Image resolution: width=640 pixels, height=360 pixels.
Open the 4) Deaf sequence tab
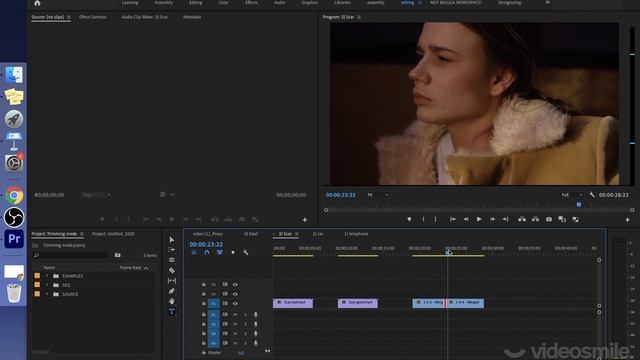[x=251, y=234]
